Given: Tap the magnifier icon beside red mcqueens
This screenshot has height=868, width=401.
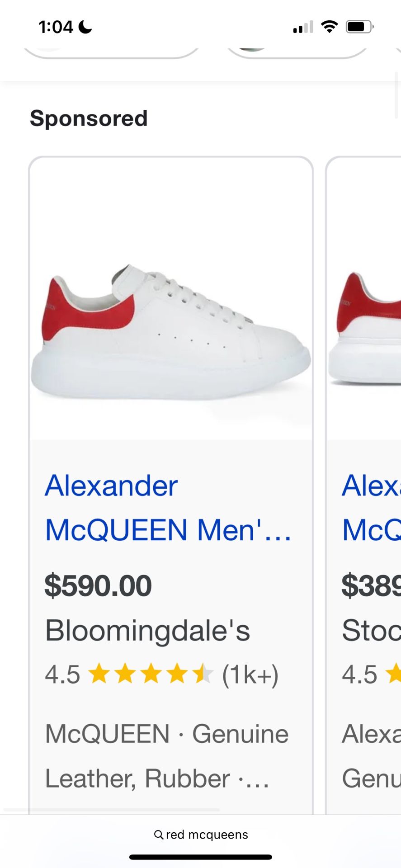Looking at the screenshot, I should pos(159,835).
